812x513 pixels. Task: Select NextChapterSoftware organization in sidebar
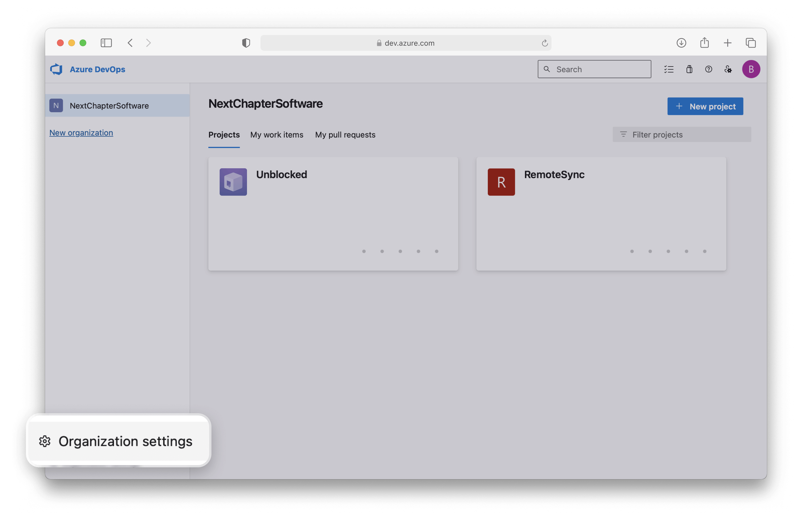tap(117, 105)
